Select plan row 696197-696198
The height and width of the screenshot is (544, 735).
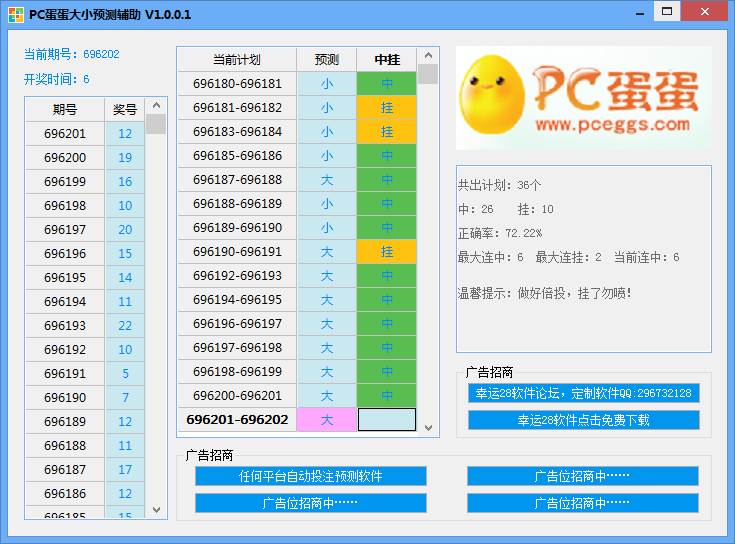297,348
